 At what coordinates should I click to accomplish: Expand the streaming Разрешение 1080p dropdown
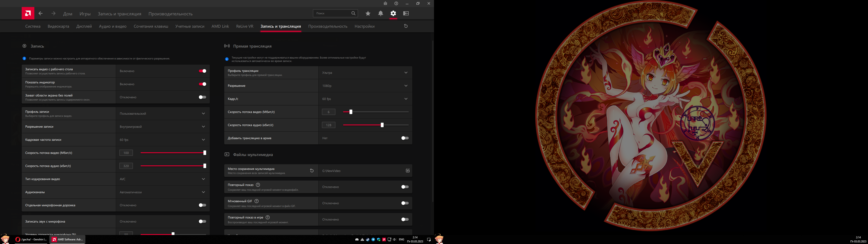(406, 86)
